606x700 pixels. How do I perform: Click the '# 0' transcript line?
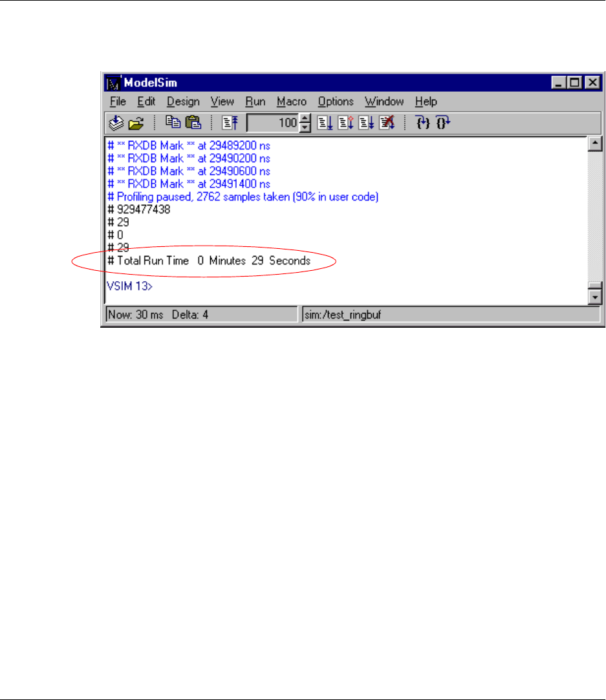pos(115,235)
